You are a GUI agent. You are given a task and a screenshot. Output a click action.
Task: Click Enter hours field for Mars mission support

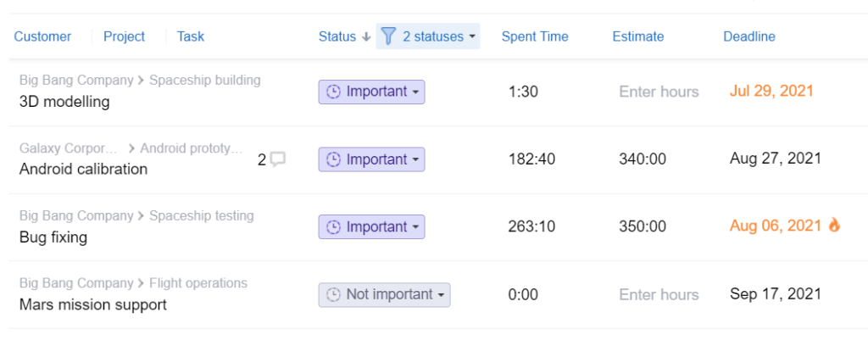(x=659, y=294)
